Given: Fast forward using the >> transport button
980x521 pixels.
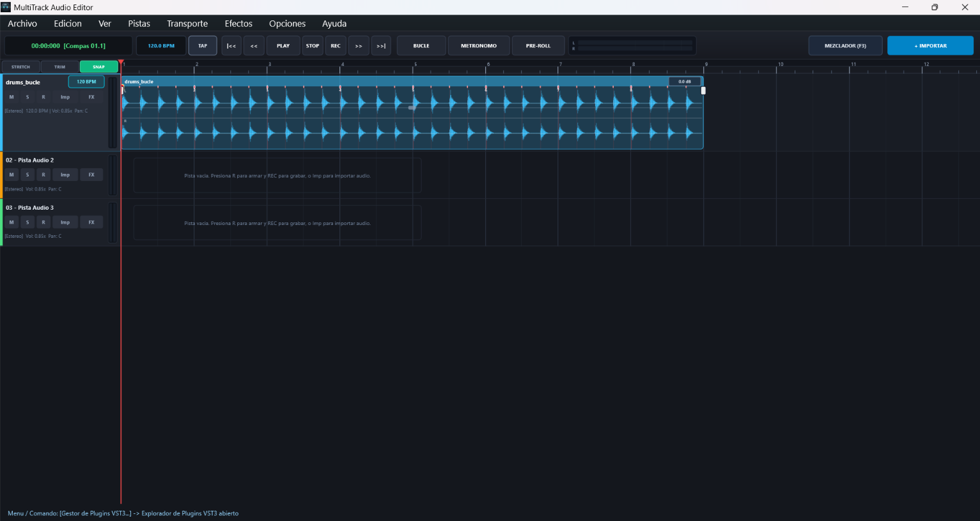Looking at the screenshot, I should [359, 46].
